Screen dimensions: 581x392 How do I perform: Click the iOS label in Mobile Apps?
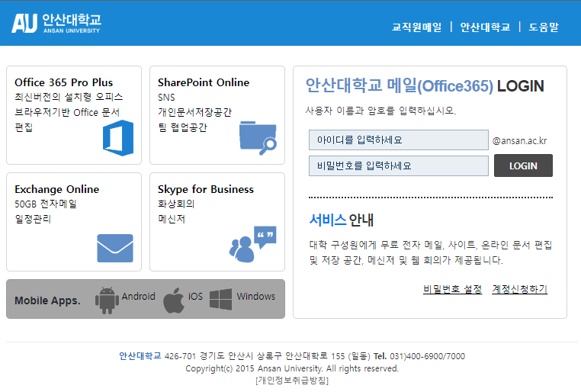[195, 297]
